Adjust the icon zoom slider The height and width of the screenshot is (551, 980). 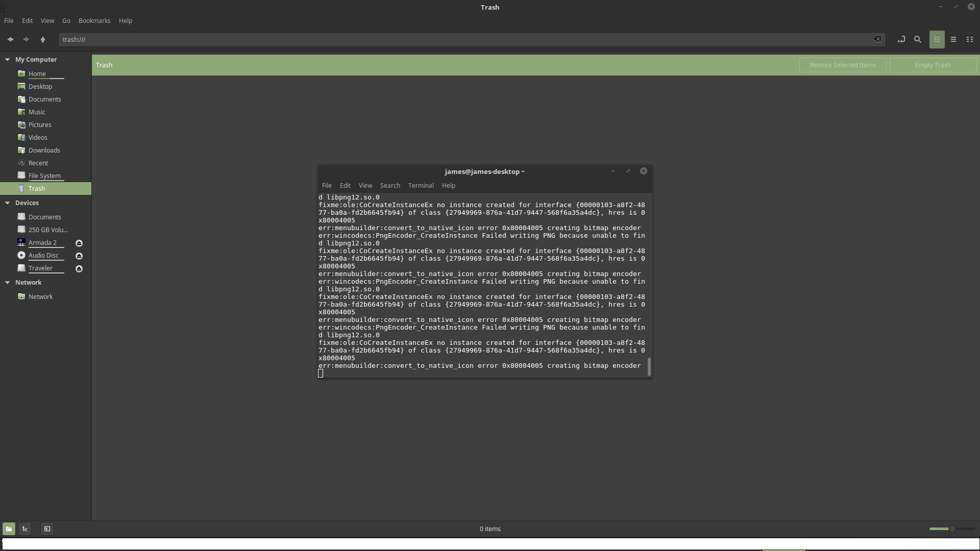952,529
